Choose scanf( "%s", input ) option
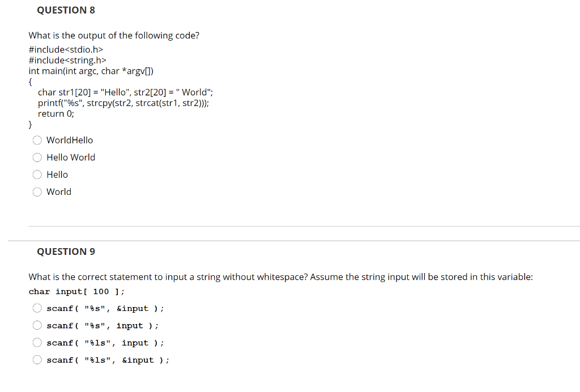Viewport: 580px width, 392px height. point(37,325)
